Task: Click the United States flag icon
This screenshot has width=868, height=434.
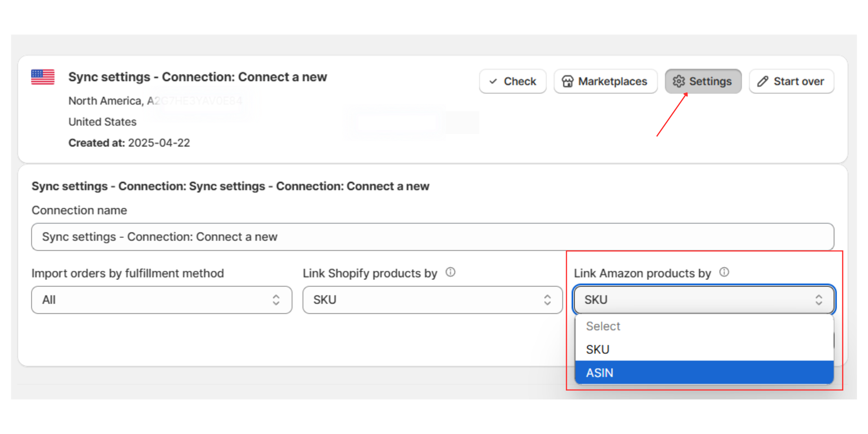Action: (x=43, y=77)
